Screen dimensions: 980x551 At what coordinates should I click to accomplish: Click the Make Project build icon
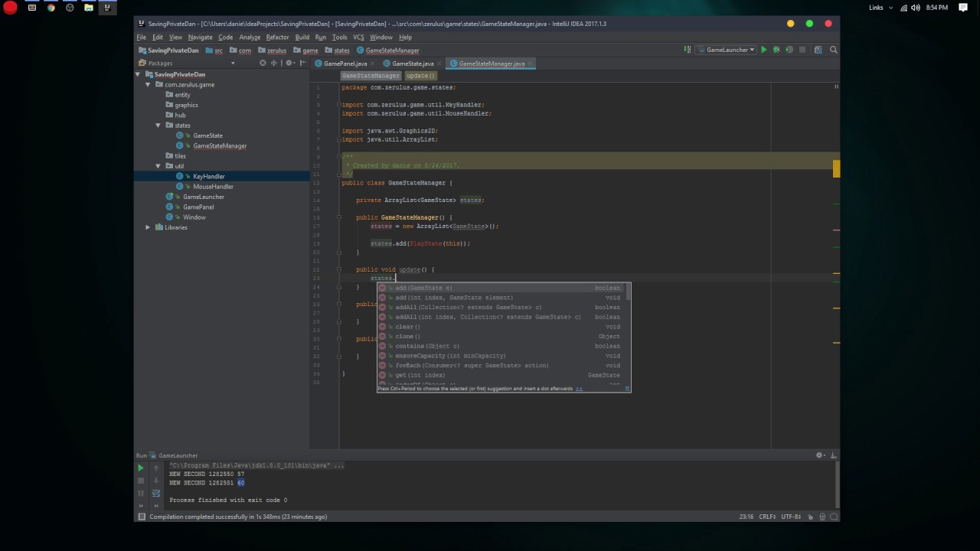point(687,50)
